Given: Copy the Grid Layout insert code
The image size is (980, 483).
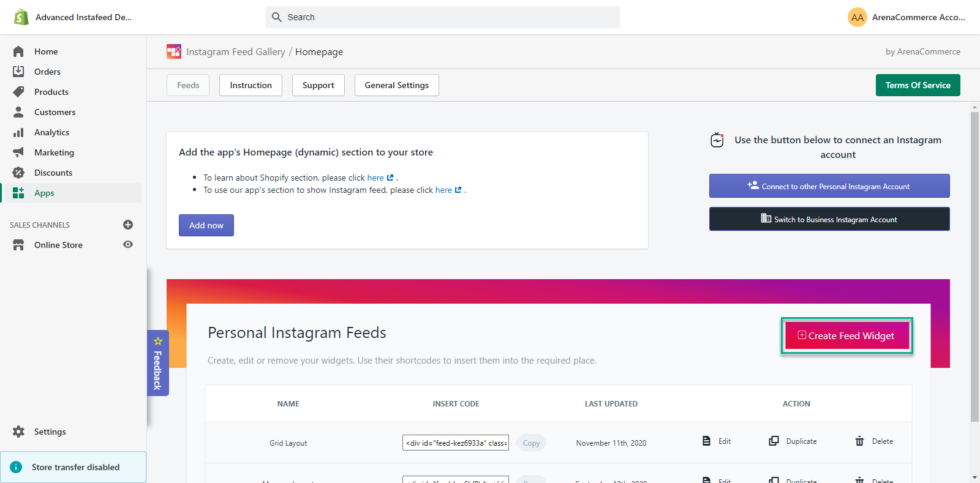Looking at the screenshot, I should coord(531,443).
